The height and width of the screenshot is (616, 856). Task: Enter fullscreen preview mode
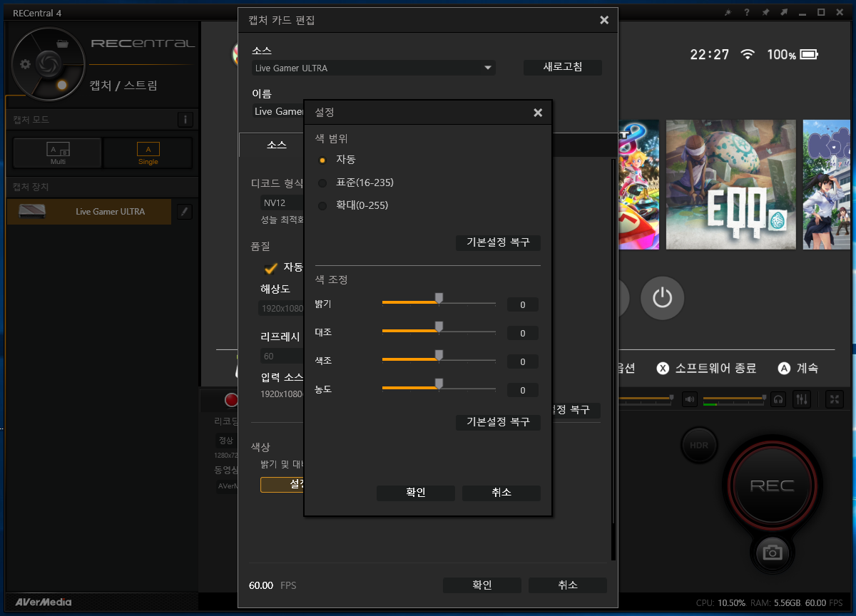click(x=835, y=399)
